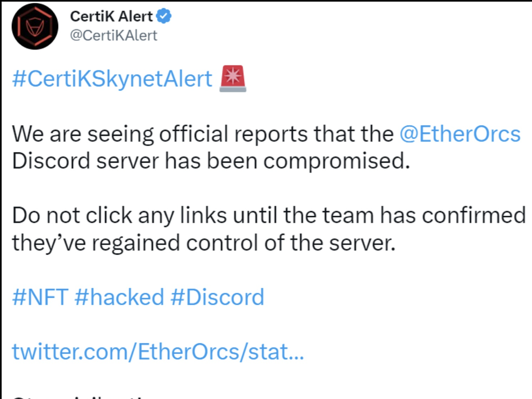Open the @CertiKAlert handle link
The height and width of the screenshot is (399, 532).
coord(113,35)
